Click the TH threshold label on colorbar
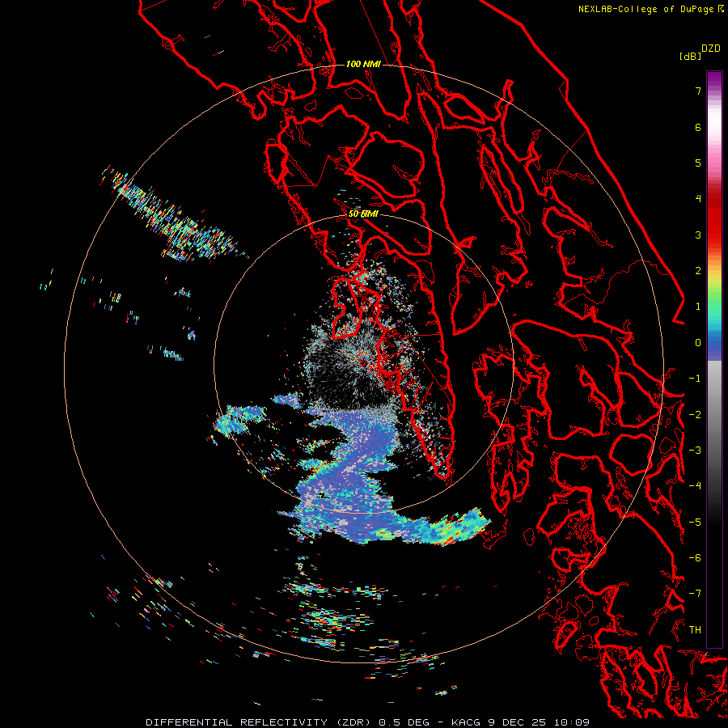Image resolution: width=728 pixels, height=728 pixels. 695,629
